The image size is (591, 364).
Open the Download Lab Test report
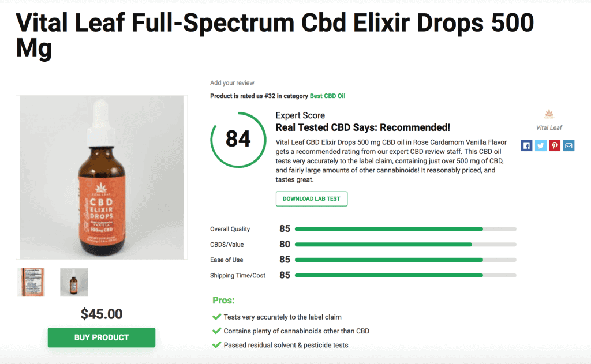(312, 198)
